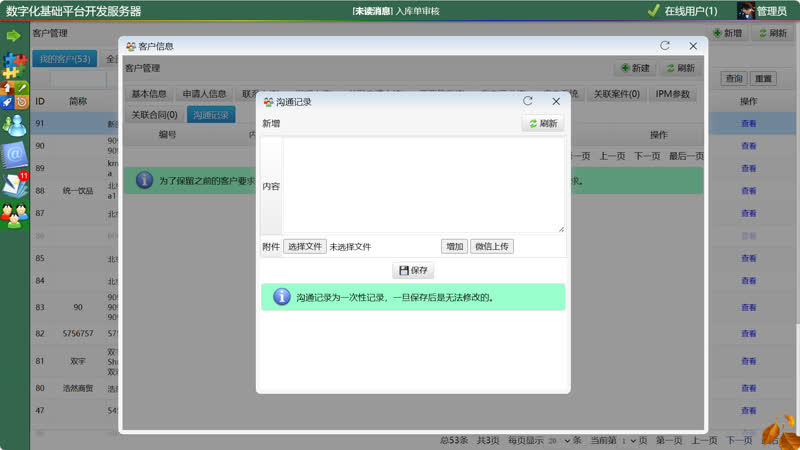Click the green arrow sidebar expand icon

[13, 35]
